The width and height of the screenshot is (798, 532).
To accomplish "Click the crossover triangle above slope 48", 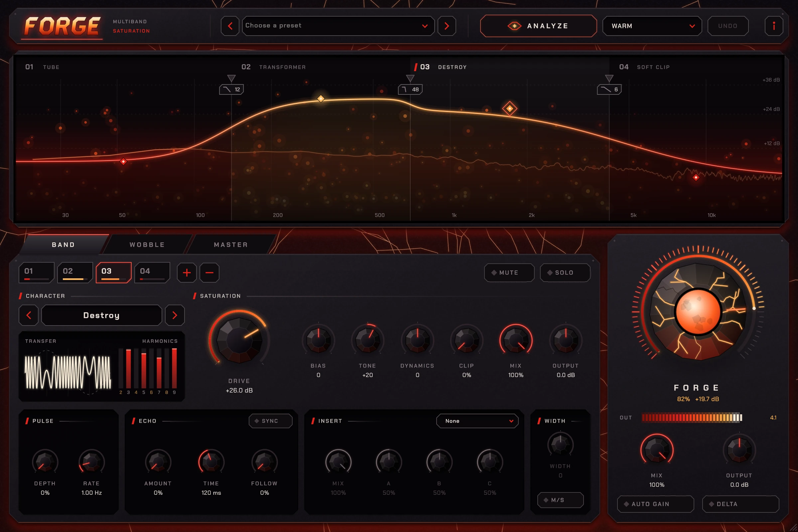I will coord(410,78).
